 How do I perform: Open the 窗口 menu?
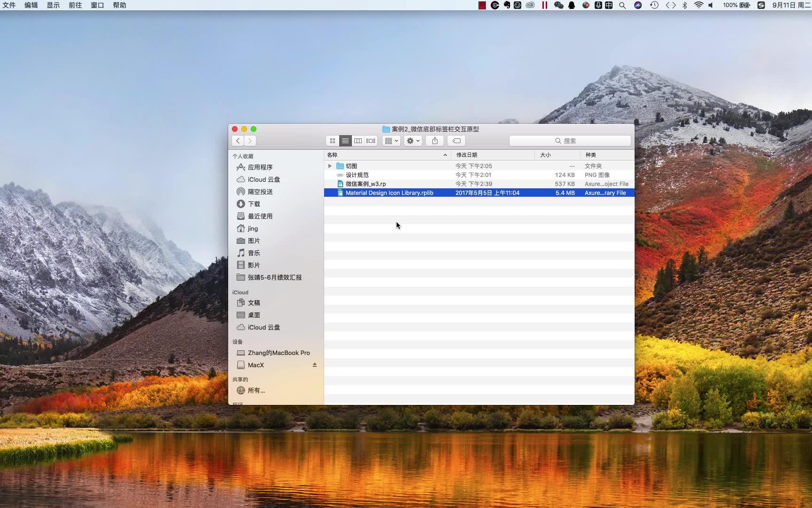pyautogui.click(x=97, y=5)
